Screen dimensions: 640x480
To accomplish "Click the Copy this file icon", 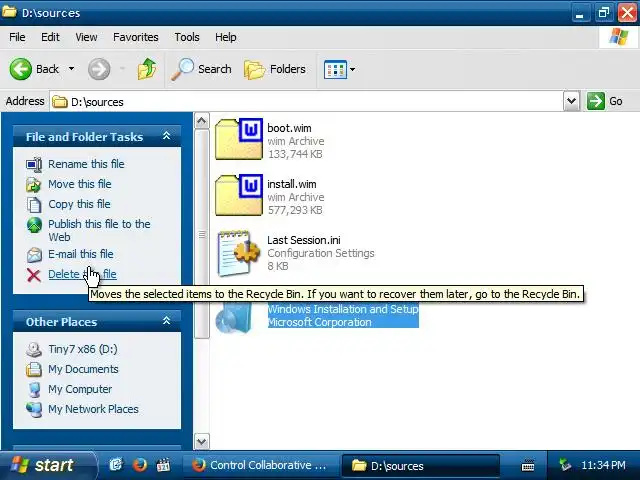I will coord(34,204).
